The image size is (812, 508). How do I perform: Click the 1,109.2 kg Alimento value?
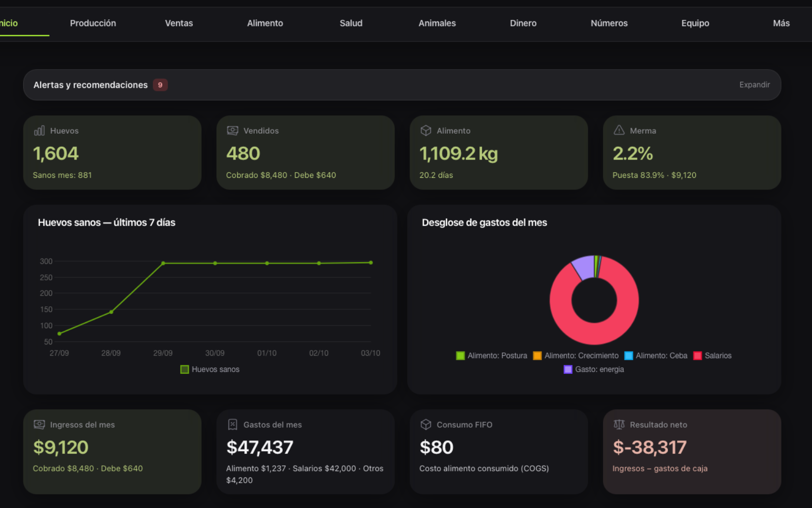pyautogui.click(x=459, y=153)
